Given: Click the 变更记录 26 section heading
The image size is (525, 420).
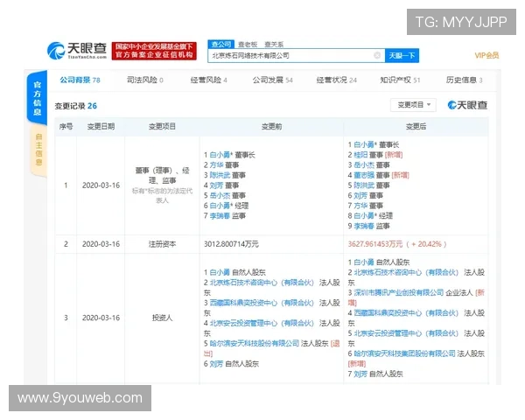Looking at the screenshot, I should click(75, 106).
